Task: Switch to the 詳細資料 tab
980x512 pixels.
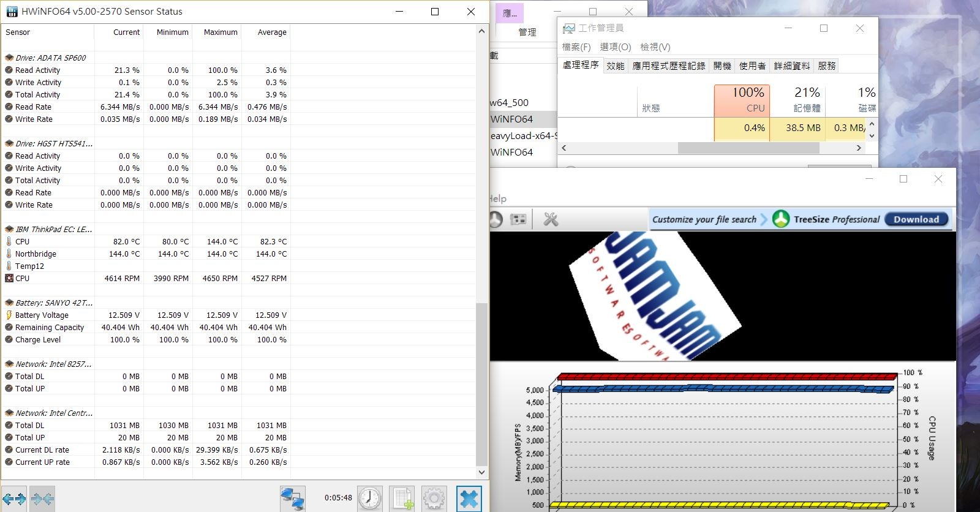Action: 791,66
